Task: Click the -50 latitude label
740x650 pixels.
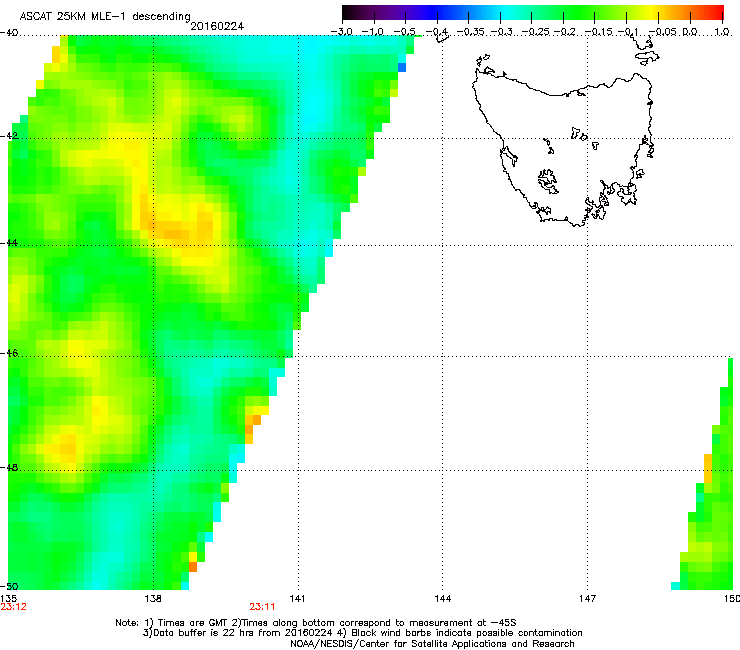Action: point(9,586)
